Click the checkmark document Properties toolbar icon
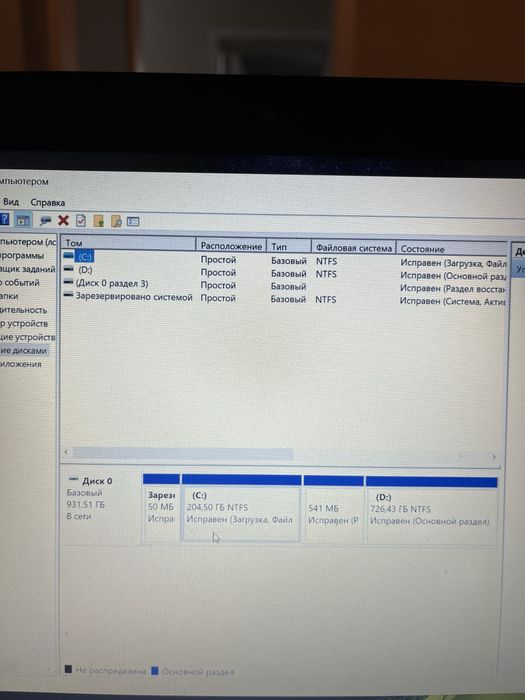Image resolution: width=525 pixels, height=700 pixels. (x=81, y=221)
